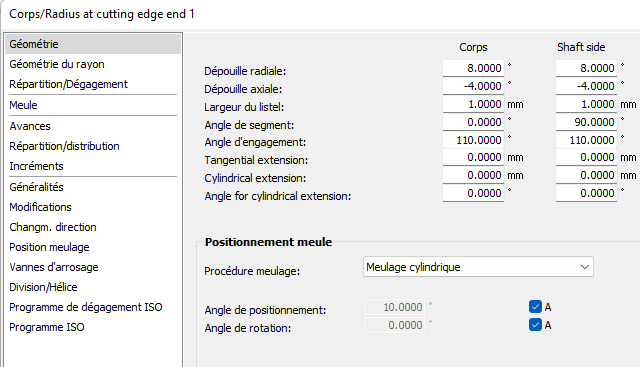The image size is (640, 367).
Task: Click Shaft side Cylindrical extension field
Action: pos(586,175)
